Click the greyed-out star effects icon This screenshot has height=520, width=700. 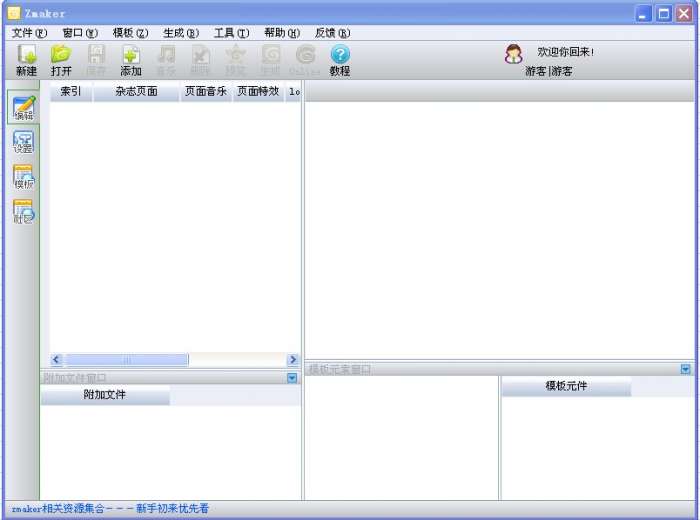(235, 54)
